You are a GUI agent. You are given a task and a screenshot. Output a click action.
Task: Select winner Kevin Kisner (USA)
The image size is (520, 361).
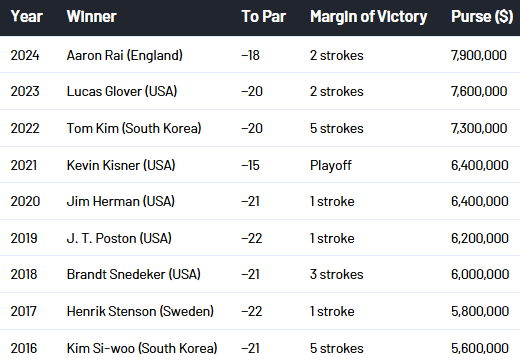point(121,165)
